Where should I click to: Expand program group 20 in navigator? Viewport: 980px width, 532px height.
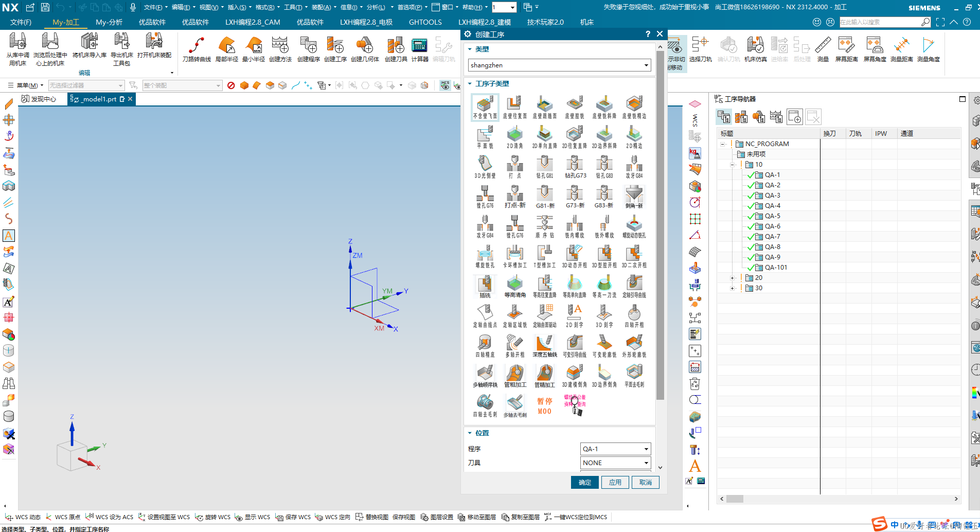pyautogui.click(x=732, y=278)
